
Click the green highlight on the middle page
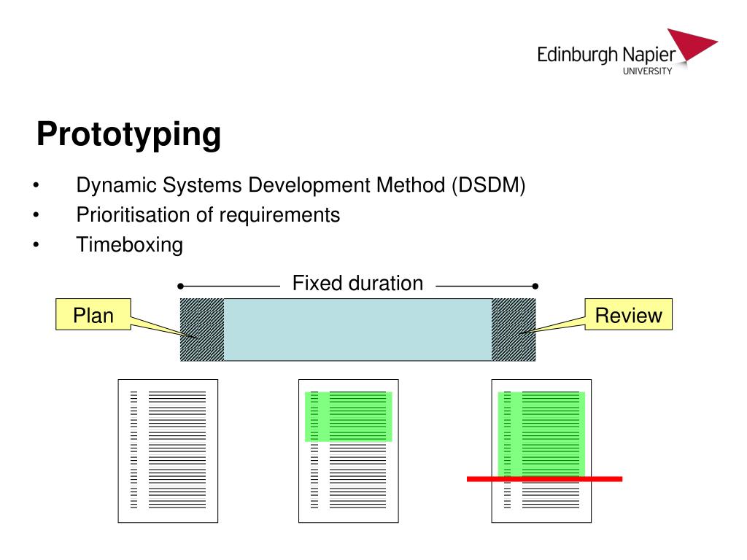click(x=349, y=416)
